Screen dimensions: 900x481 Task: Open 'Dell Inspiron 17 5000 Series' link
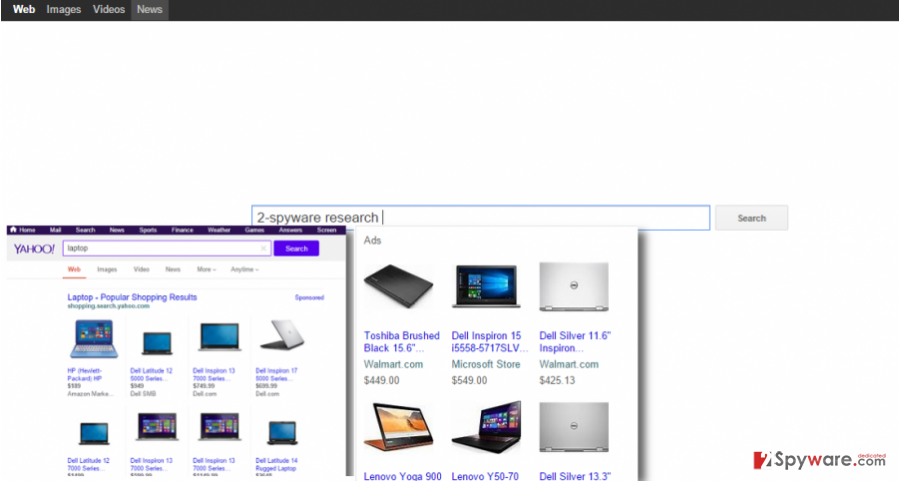pos(277,375)
